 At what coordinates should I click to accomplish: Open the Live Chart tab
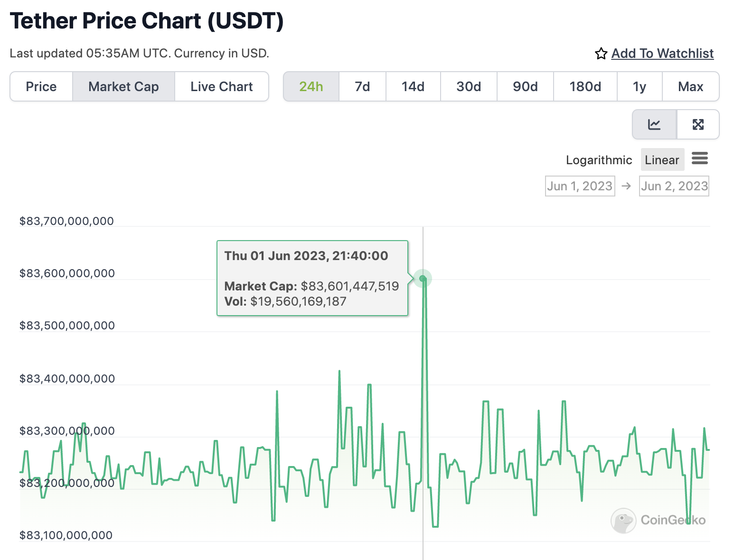(x=222, y=86)
